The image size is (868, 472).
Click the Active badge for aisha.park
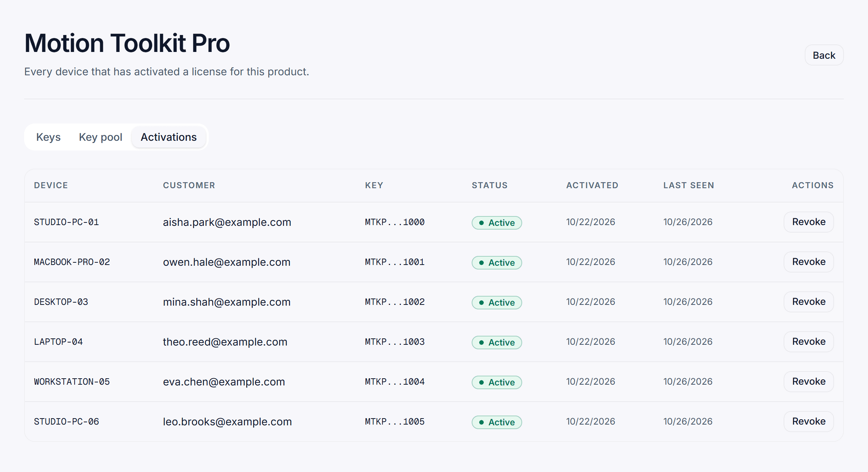[x=497, y=223]
